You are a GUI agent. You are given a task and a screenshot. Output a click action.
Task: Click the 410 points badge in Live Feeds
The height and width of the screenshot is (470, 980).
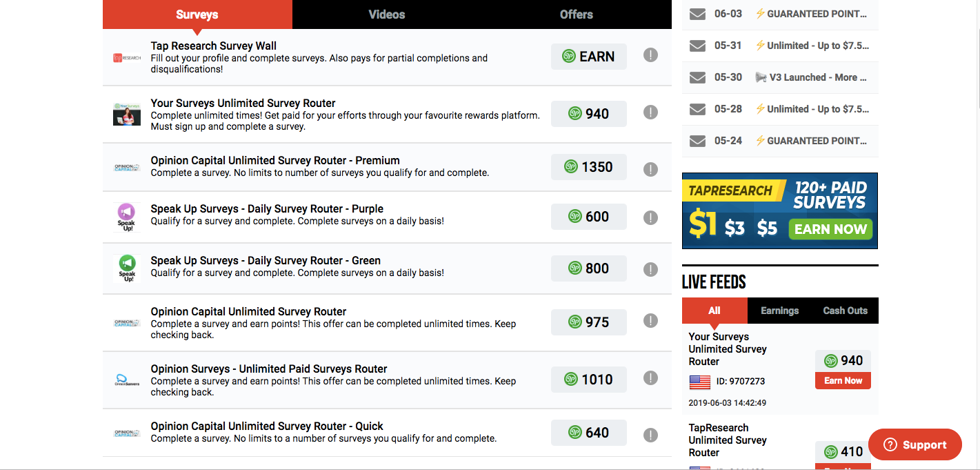click(x=843, y=451)
